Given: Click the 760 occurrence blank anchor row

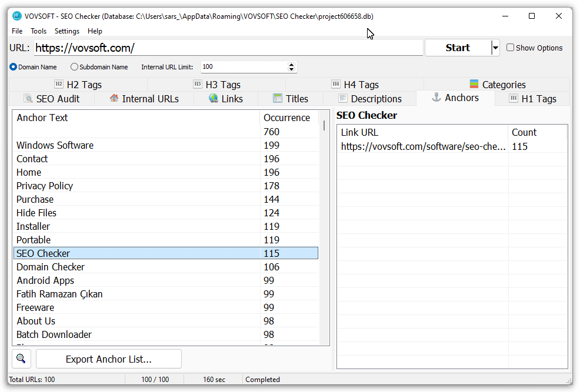Looking at the screenshot, I should (166, 132).
